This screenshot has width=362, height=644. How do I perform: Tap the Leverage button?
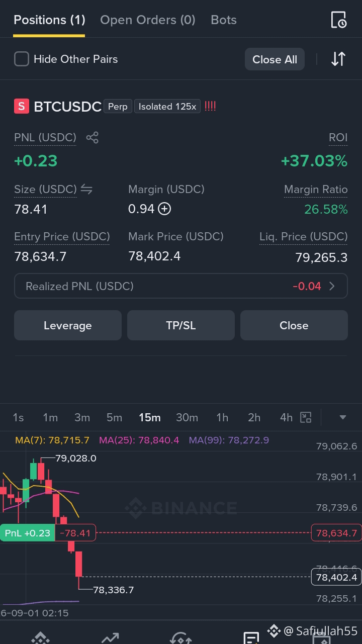click(x=68, y=325)
